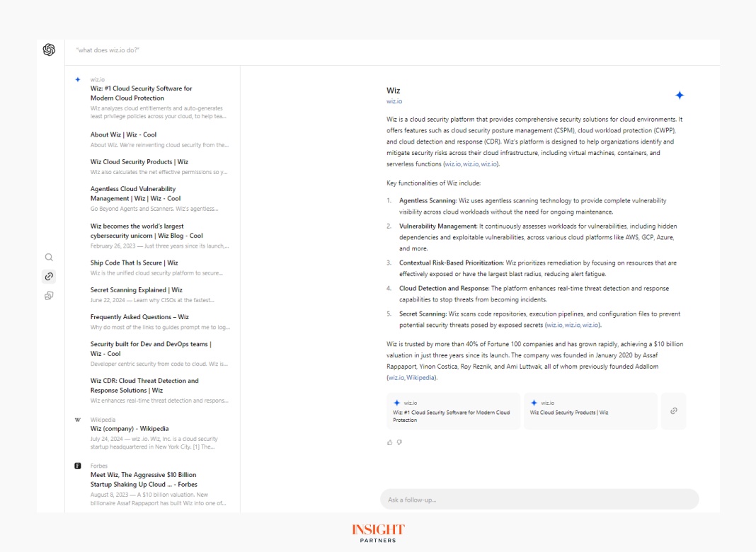Screen dimensions: 756x552
Task: Open the images view icon
Action: pyautogui.click(x=49, y=296)
